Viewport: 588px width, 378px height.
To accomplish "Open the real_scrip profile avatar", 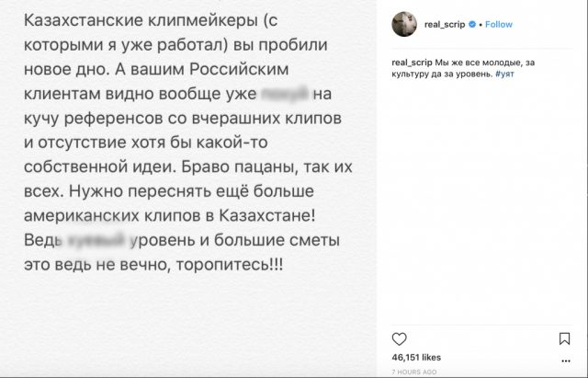I will [x=403, y=25].
